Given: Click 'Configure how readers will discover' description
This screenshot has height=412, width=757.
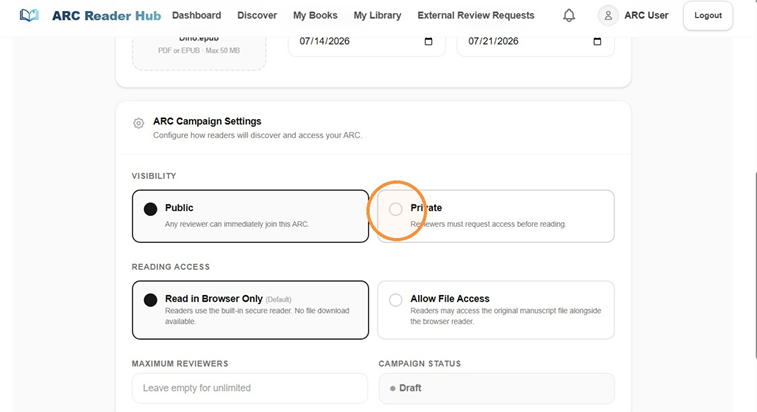Looking at the screenshot, I should (257, 135).
